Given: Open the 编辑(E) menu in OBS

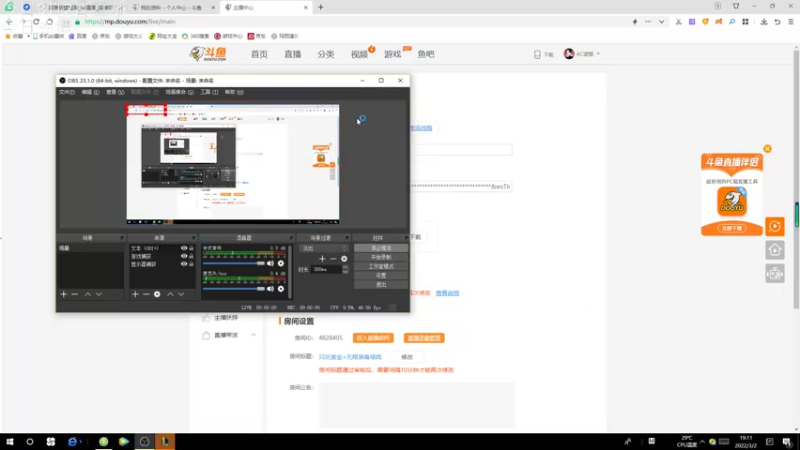Looking at the screenshot, I should (x=90, y=92).
